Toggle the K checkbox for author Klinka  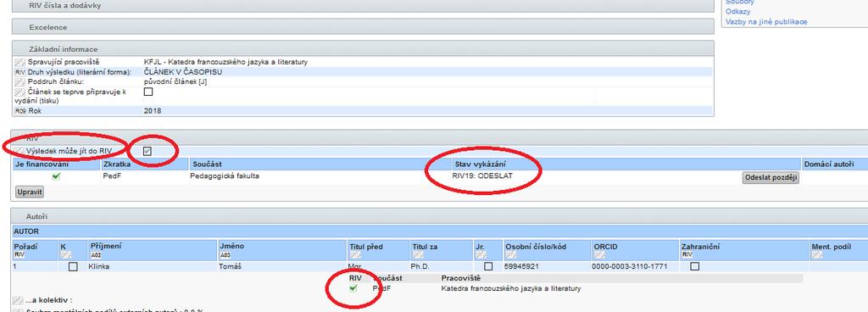pyautogui.click(x=73, y=266)
